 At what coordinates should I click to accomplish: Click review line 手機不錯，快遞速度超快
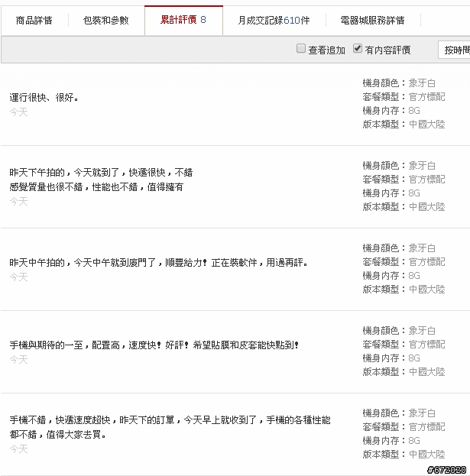[x=170, y=420]
